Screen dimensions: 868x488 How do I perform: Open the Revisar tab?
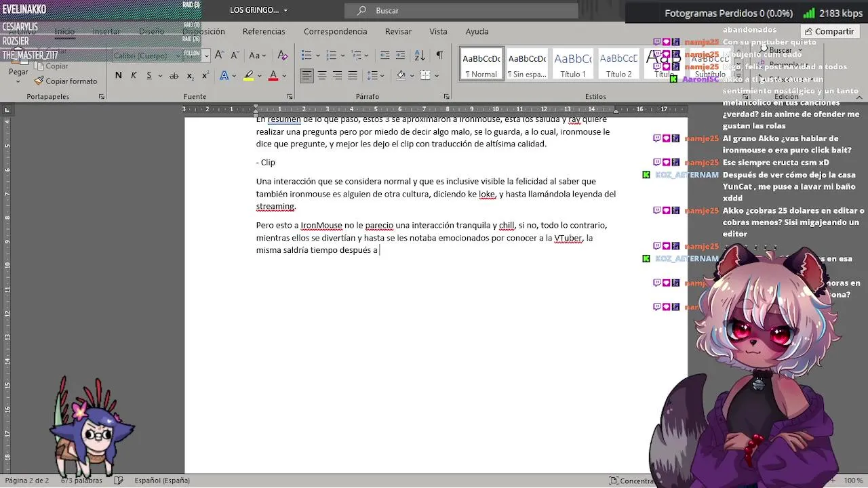pos(398,31)
